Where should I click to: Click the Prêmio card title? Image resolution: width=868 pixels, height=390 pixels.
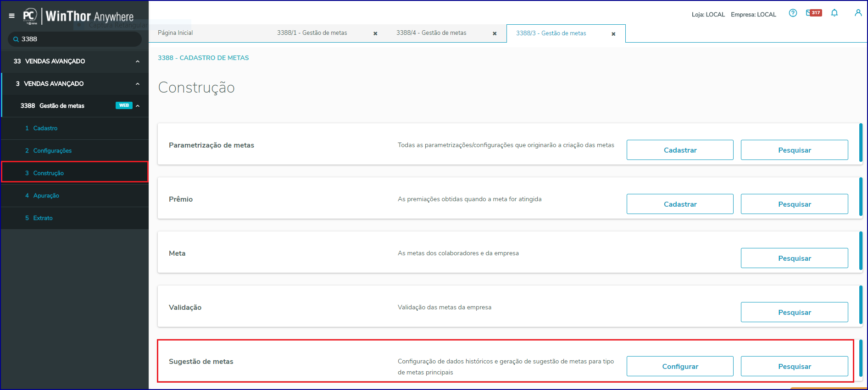181,199
